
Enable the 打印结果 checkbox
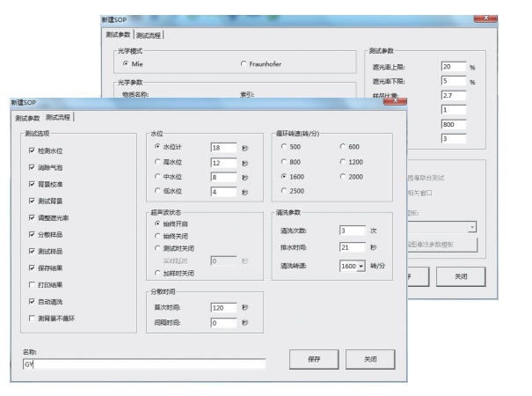tap(32, 285)
